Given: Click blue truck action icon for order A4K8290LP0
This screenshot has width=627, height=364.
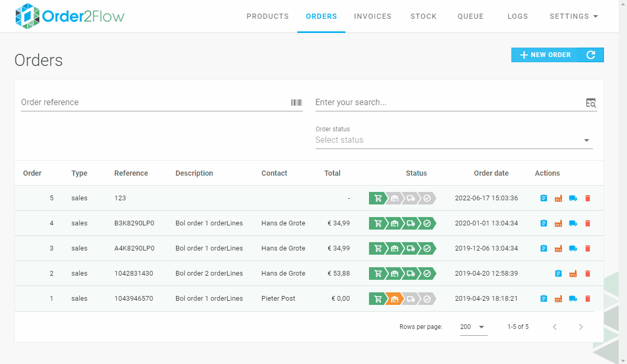Looking at the screenshot, I should [x=573, y=248].
